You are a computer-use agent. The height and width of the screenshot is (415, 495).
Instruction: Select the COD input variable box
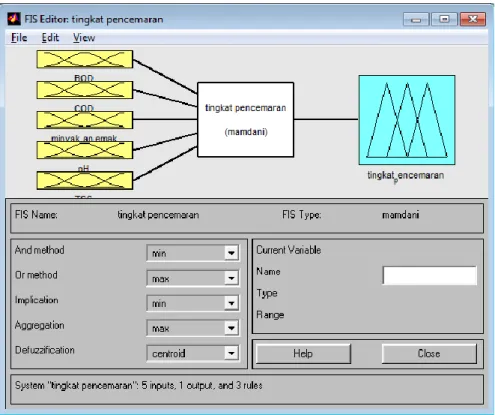click(x=85, y=90)
